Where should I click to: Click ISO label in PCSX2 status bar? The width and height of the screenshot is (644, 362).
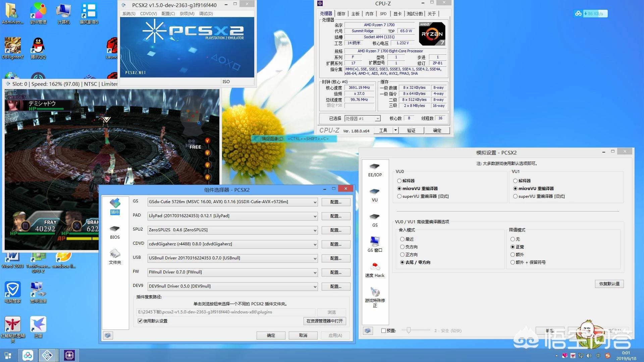click(226, 82)
